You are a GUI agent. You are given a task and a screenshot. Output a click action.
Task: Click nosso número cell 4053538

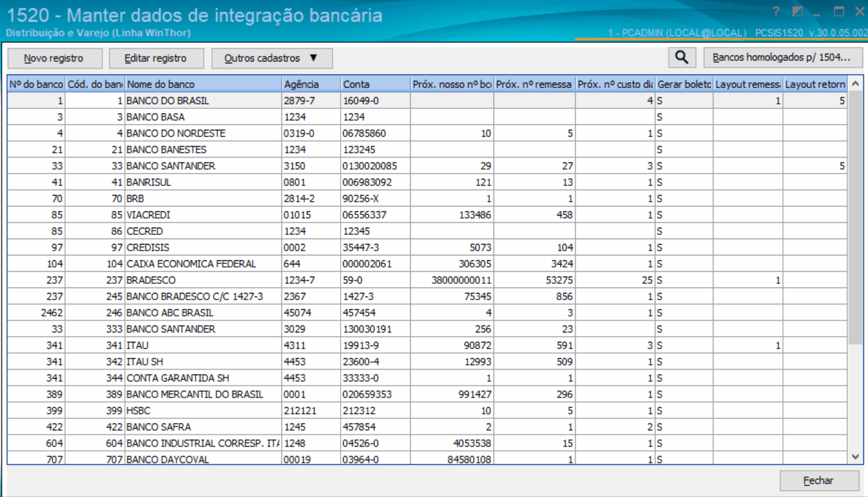[452, 443]
